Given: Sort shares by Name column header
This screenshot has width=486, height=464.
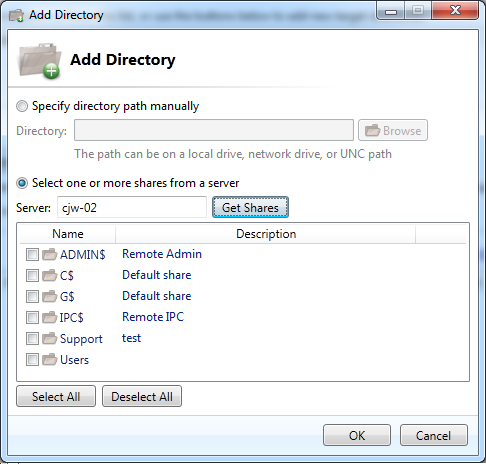Looking at the screenshot, I should (x=68, y=234).
